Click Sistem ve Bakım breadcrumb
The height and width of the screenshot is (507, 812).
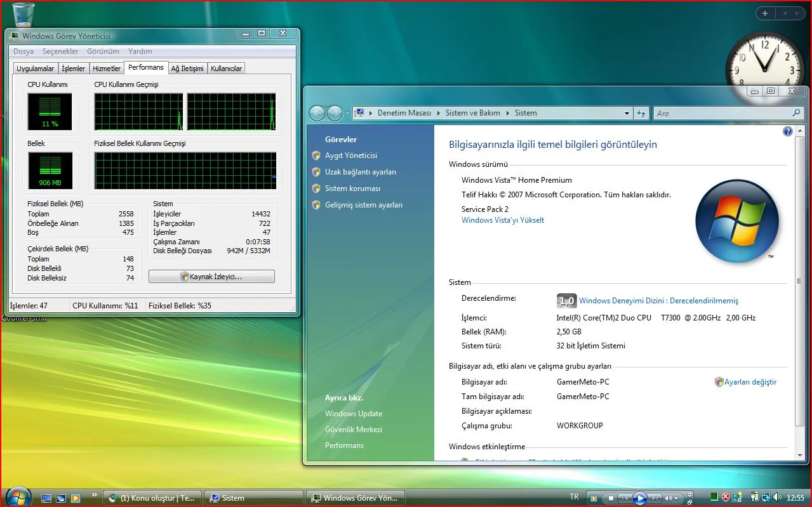point(473,113)
